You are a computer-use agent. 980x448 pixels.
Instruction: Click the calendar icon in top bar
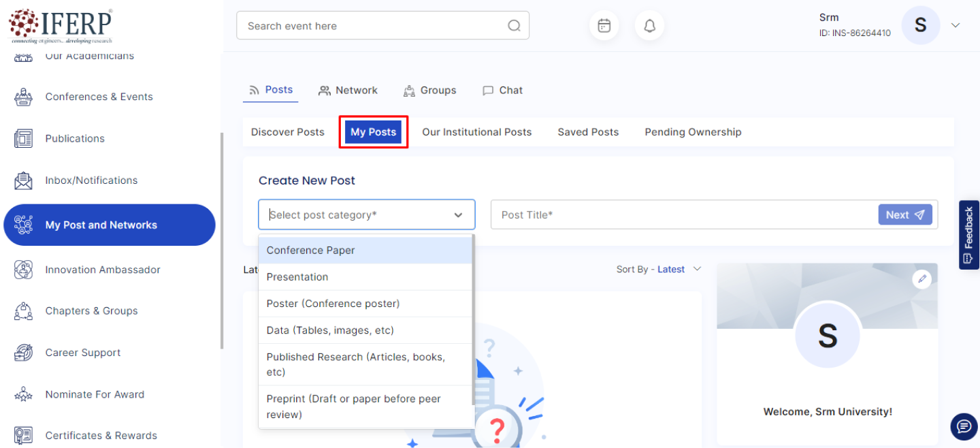(604, 26)
